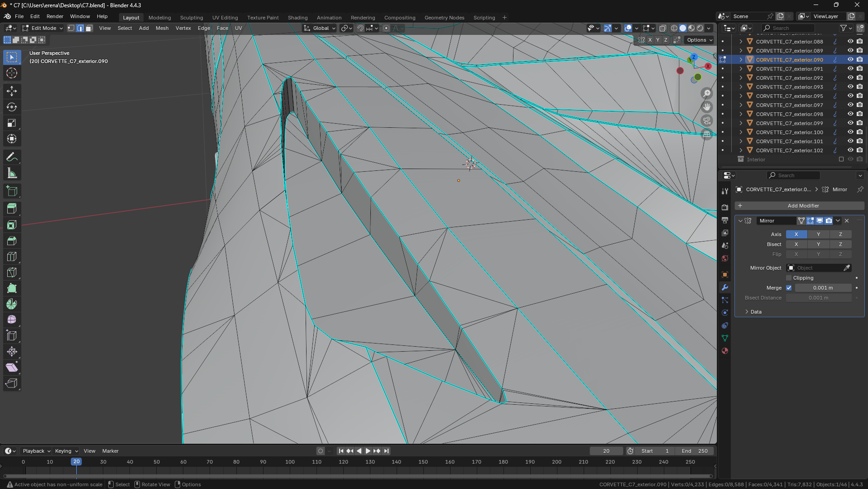The height and width of the screenshot is (489, 868).
Task: Open the Marker menu in timeline
Action: pyautogui.click(x=110, y=451)
